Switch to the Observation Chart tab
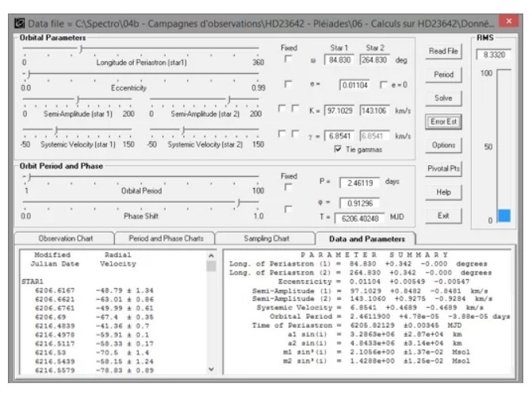532x399 pixels. point(65,239)
